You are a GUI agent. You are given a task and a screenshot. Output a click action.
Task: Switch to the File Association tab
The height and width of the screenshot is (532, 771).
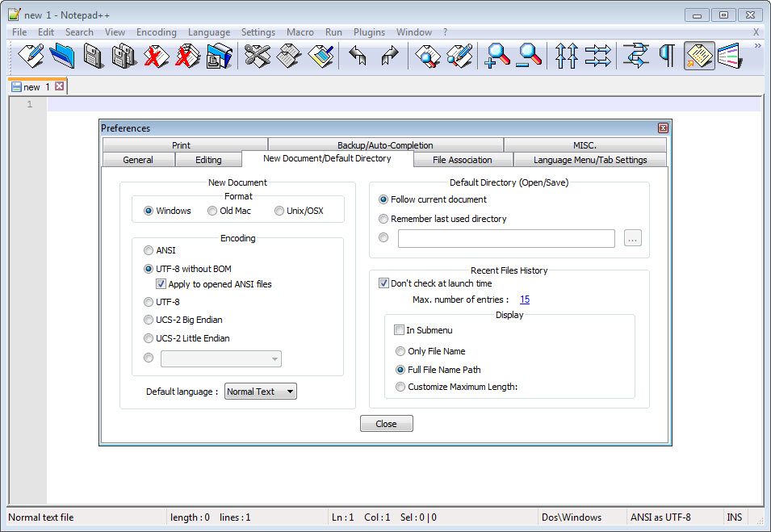(x=462, y=160)
